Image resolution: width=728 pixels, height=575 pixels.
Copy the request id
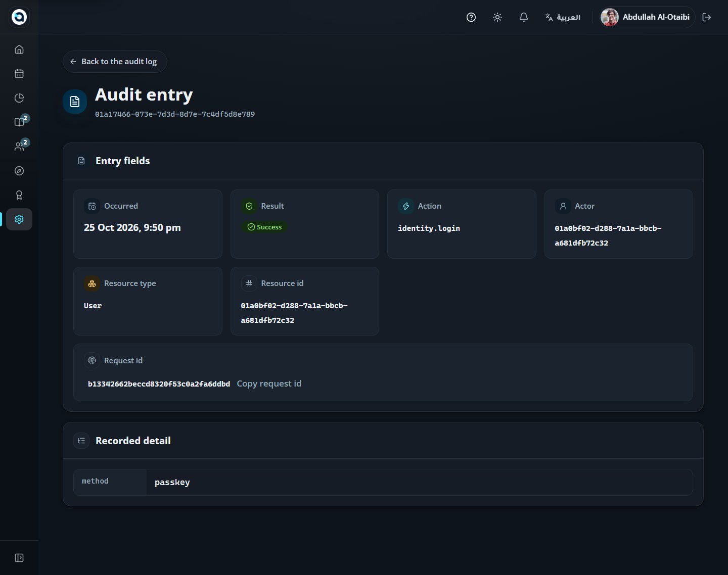click(x=269, y=384)
